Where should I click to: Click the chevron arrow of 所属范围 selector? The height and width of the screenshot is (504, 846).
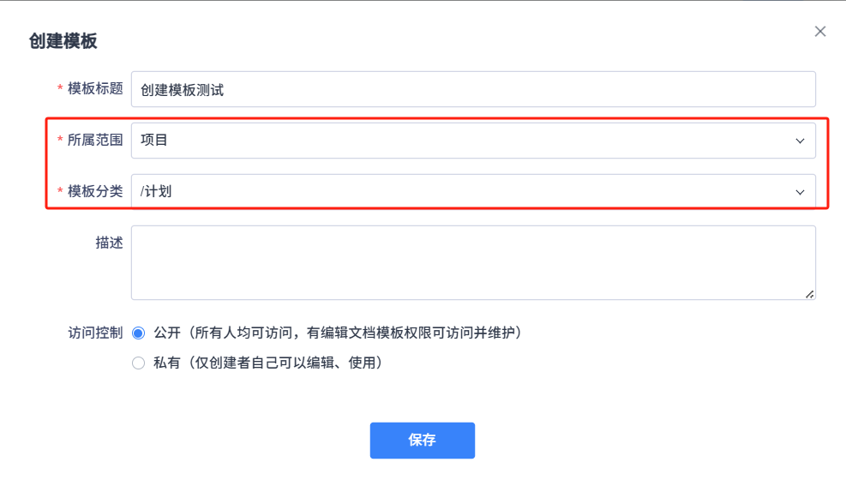coord(800,141)
